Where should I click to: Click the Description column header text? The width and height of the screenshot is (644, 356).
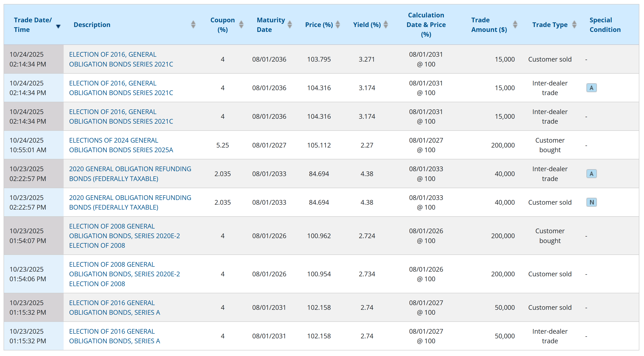pyautogui.click(x=92, y=25)
